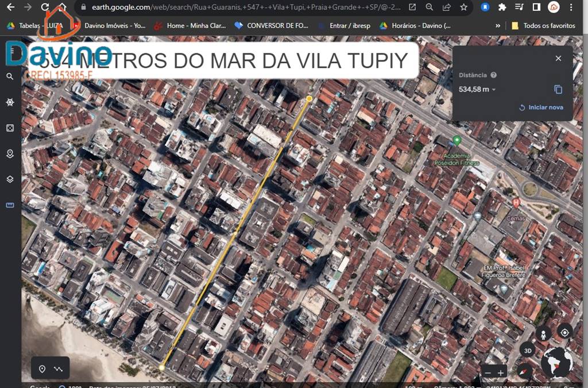Open the Chrome profile avatar
Viewport: 588px width, 388px height.
click(x=554, y=7)
